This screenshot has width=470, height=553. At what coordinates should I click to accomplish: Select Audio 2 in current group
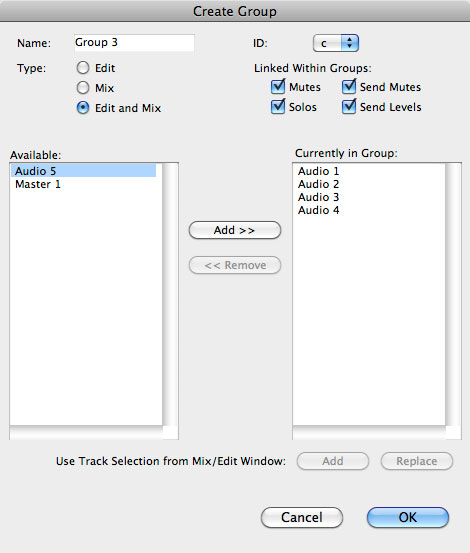point(369,184)
